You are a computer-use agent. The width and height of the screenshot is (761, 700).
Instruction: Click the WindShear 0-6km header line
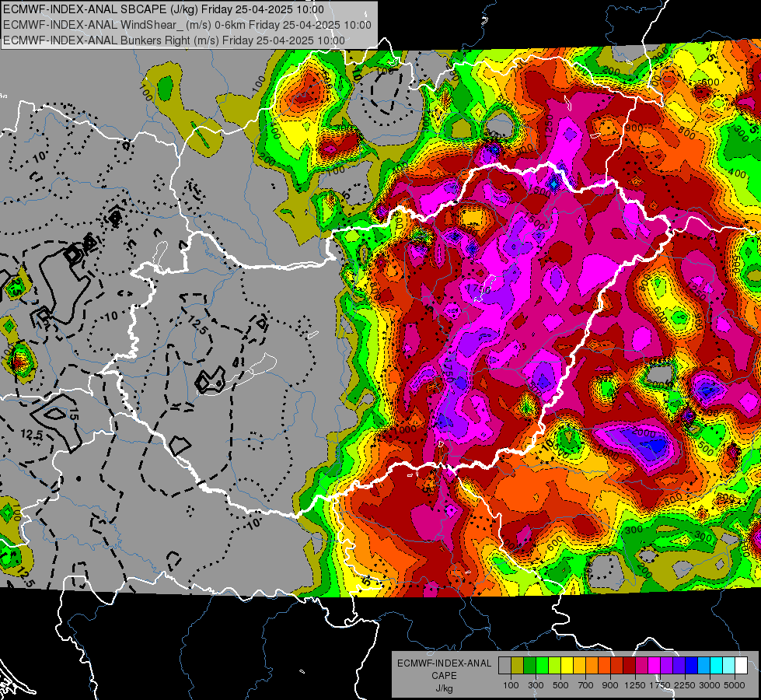coord(187,25)
